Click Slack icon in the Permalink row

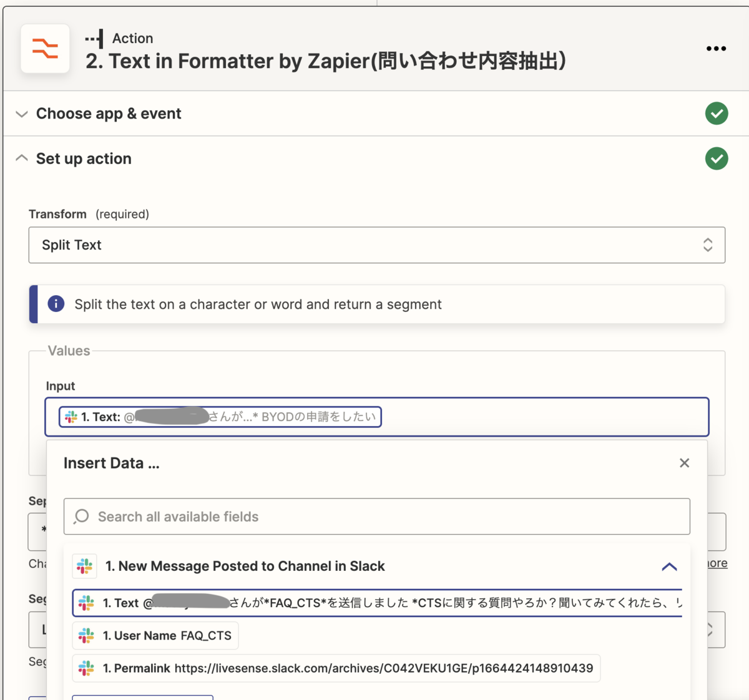(86, 668)
